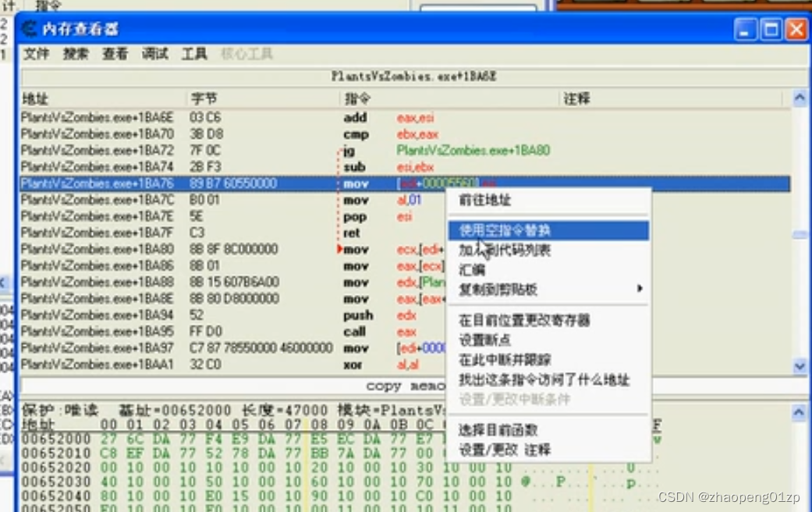Click the 字节 column header

click(263, 98)
